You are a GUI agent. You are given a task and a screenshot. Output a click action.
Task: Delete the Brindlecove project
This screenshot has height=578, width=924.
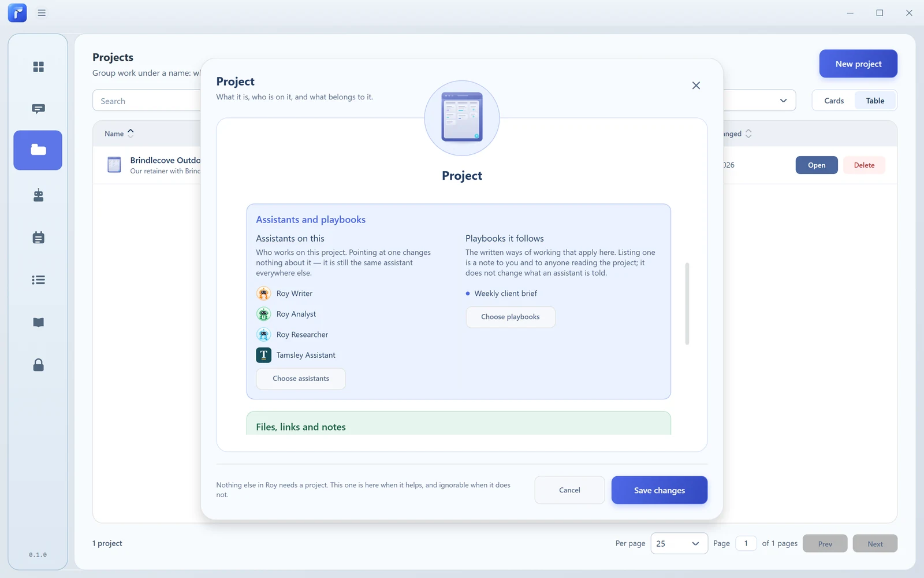click(864, 165)
